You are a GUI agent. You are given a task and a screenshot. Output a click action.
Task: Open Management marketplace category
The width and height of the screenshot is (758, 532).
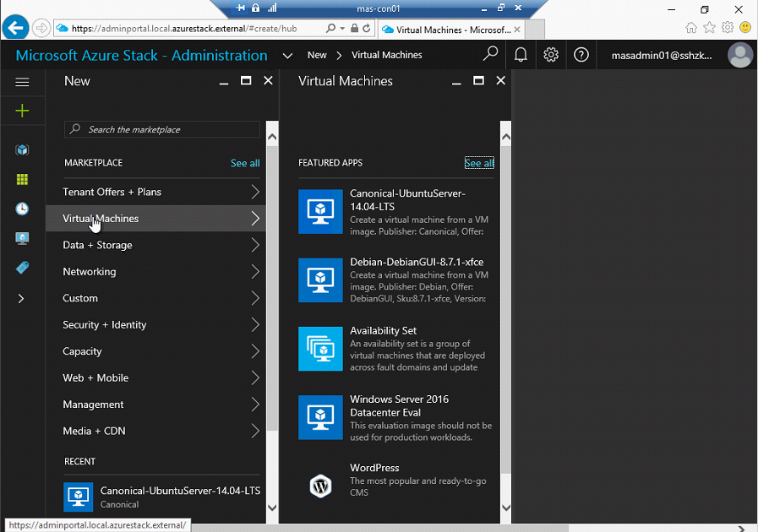coord(155,404)
